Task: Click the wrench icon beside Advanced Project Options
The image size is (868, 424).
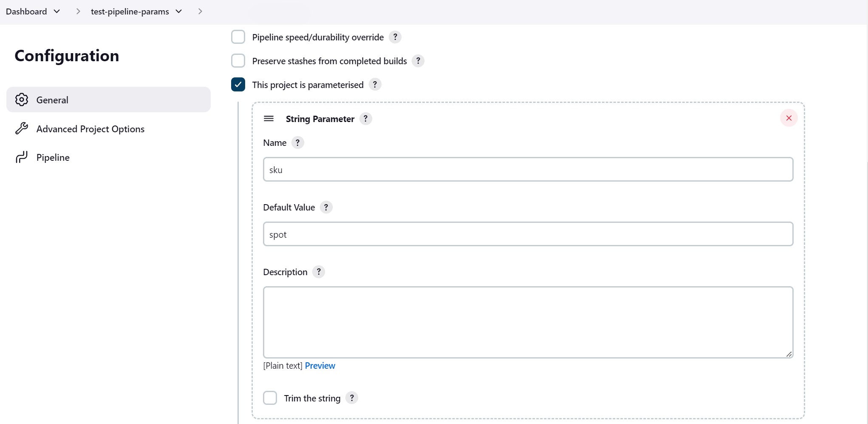Action: (22, 128)
